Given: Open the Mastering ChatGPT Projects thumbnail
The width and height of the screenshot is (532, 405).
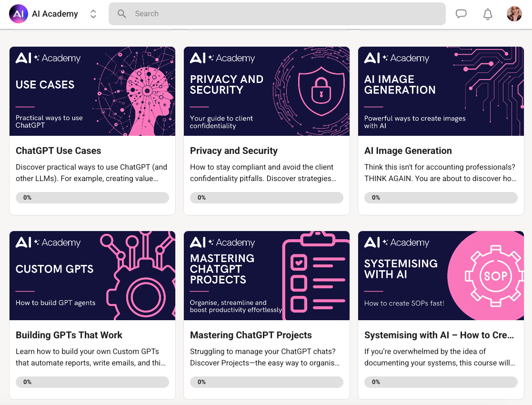Looking at the screenshot, I should [x=267, y=275].
